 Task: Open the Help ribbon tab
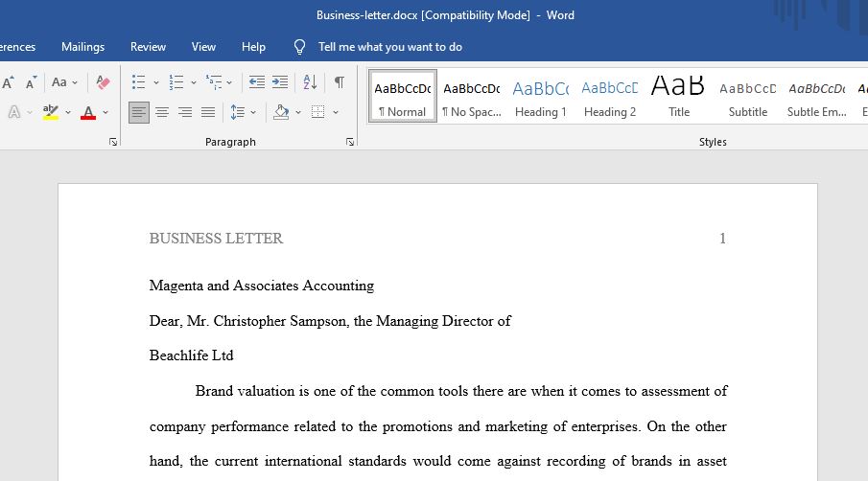[253, 47]
